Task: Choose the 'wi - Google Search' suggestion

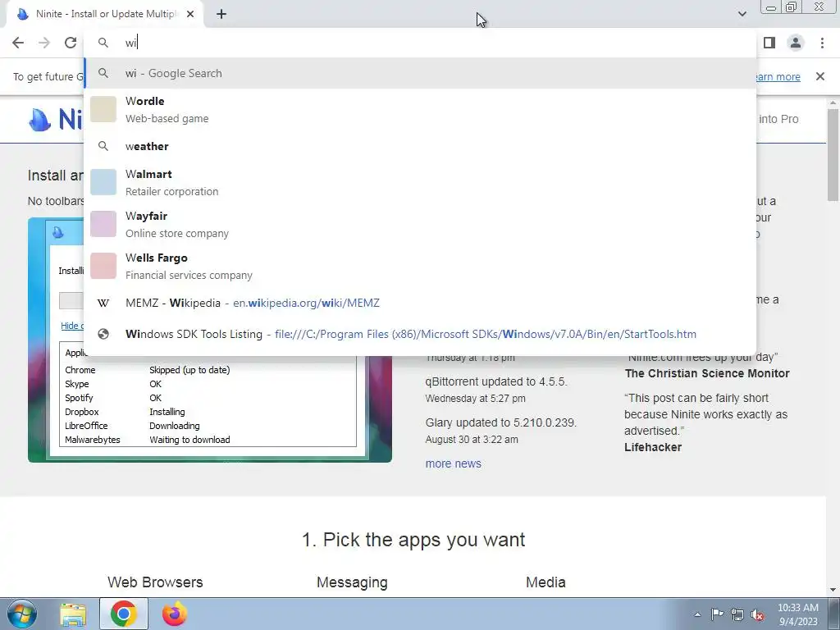Action: point(420,73)
